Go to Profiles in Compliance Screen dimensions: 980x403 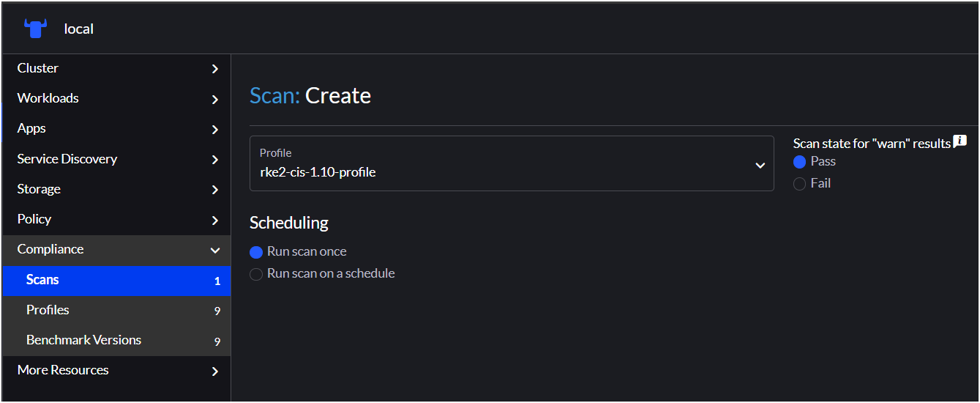pos(48,310)
